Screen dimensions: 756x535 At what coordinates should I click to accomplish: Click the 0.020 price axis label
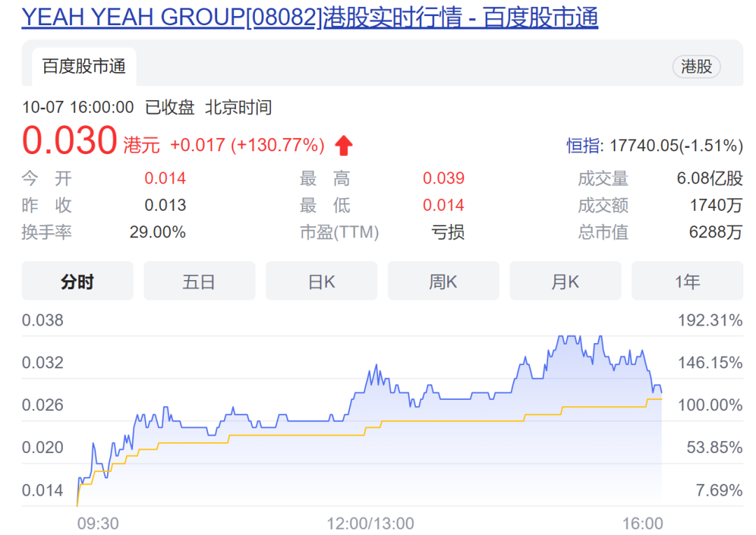(x=43, y=447)
